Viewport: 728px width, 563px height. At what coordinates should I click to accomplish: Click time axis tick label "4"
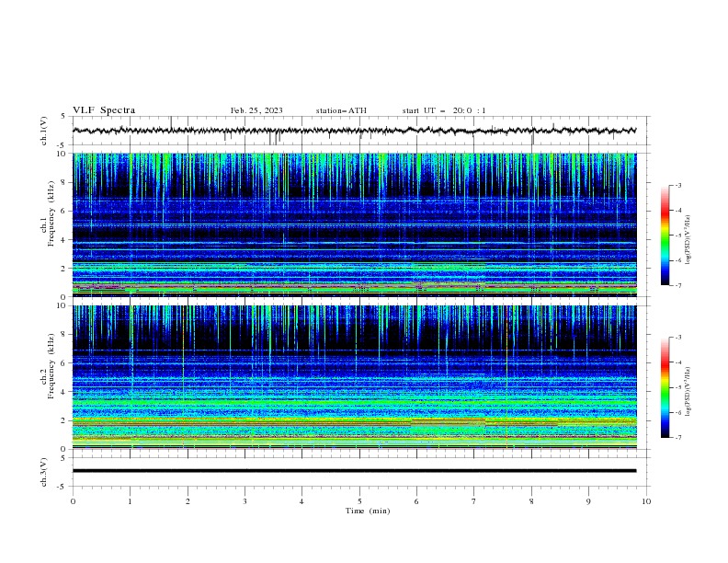(302, 501)
